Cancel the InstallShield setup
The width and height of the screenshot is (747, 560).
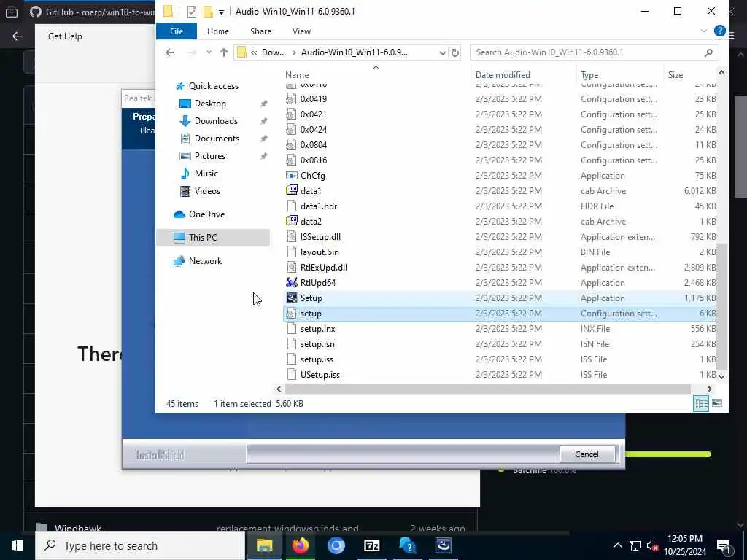587,454
